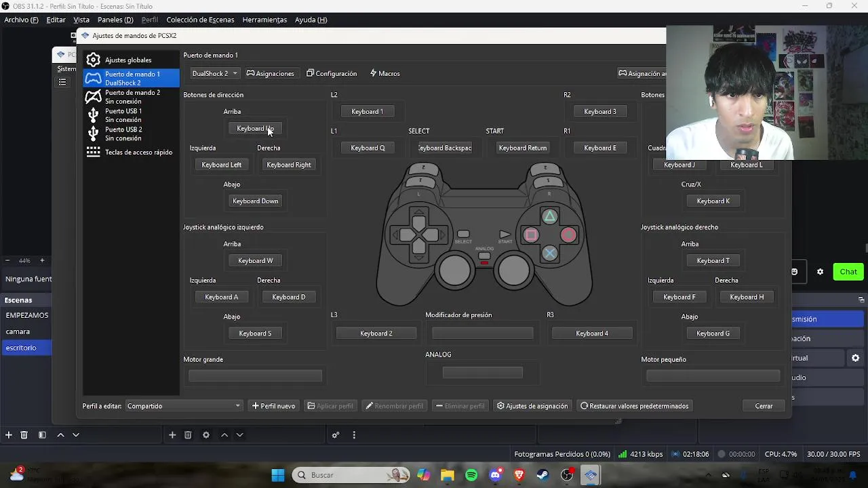Screen dimensions: 868x488
Task: Rebind left stick Derecha Keyboard D
Action: coord(289,297)
